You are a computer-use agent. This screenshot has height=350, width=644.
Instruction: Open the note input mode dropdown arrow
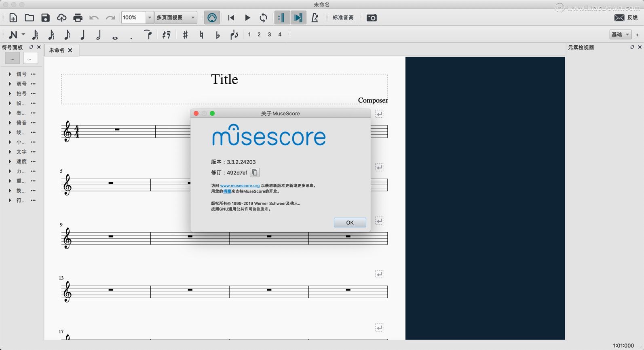click(x=23, y=35)
